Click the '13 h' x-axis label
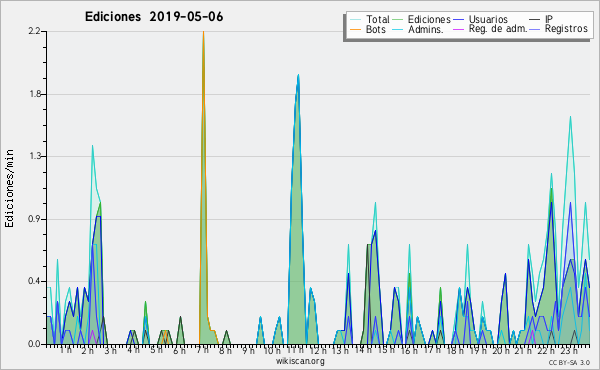 coord(340,350)
